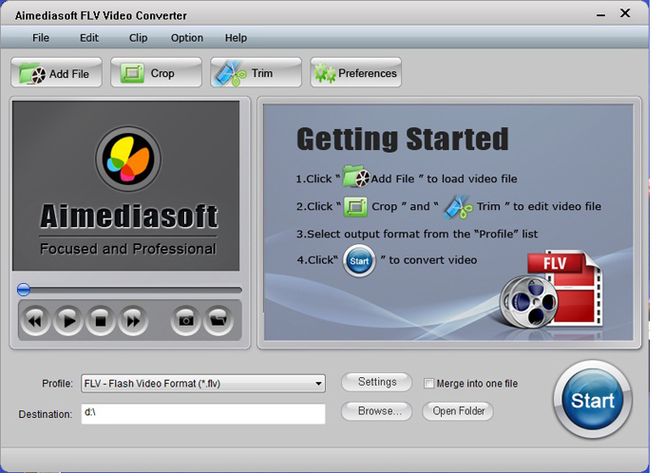Open the Help menu
665x473 pixels.
click(x=236, y=38)
